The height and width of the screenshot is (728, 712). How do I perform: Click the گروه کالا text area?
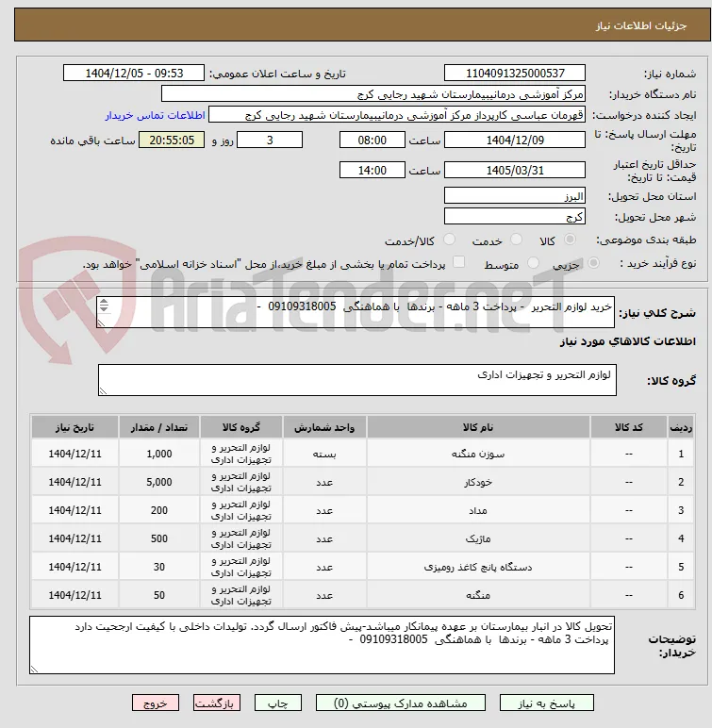[357, 380]
